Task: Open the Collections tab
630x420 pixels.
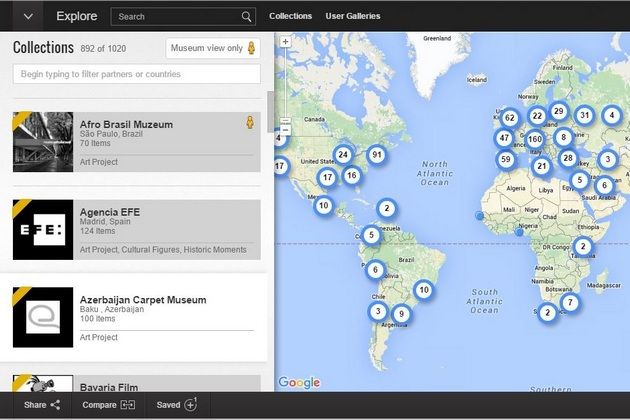Action: click(x=290, y=16)
